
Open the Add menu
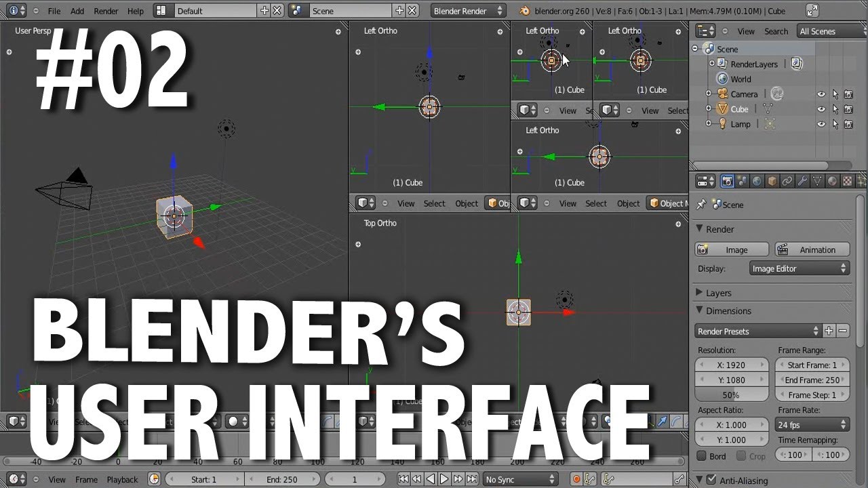pos(77,11)
